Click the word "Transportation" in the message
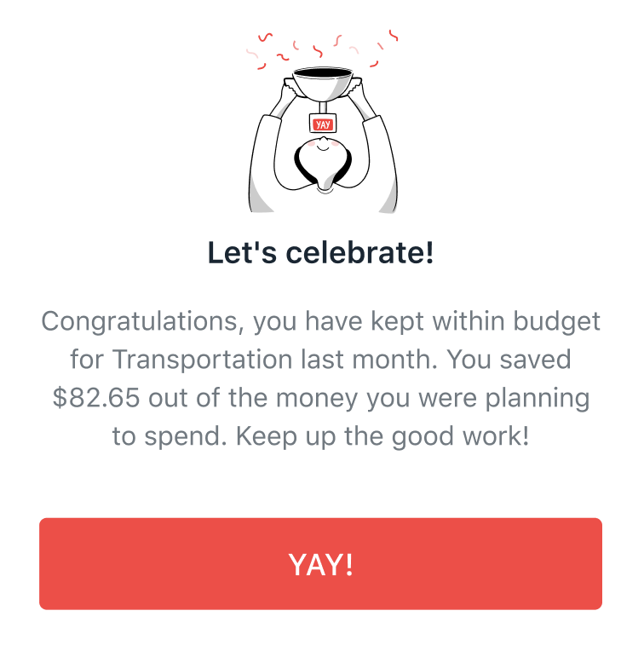 202,359
